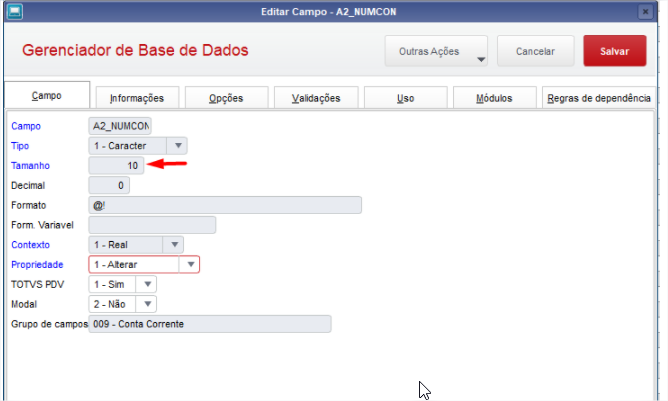Click the Cancelar button
668x401 pixels.
click(x=536, y=51)
